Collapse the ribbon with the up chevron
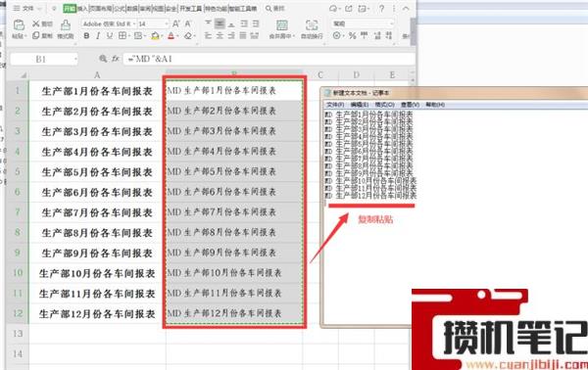The width and height of the screenshot is (588, 370). point(406,8)
